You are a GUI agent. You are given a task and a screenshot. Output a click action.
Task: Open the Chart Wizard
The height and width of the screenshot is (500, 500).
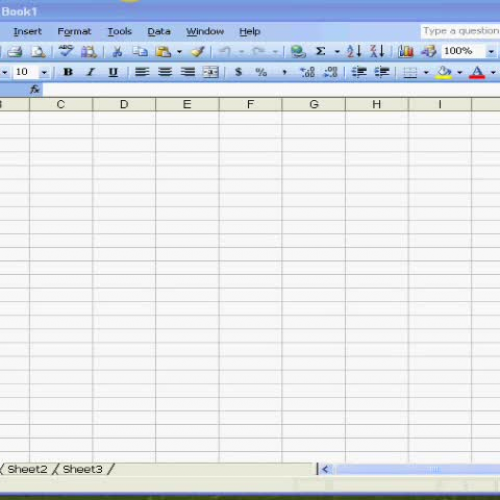coord(406,51)
